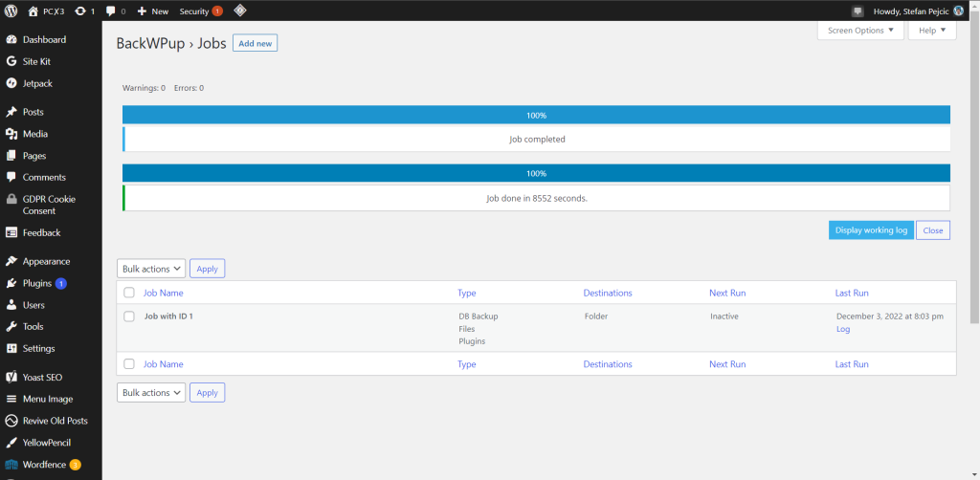Image resolution: width=980 pixels, height=480 pixels.
Task: Check the box for Job with ID 1
Action: pos(129,316)
